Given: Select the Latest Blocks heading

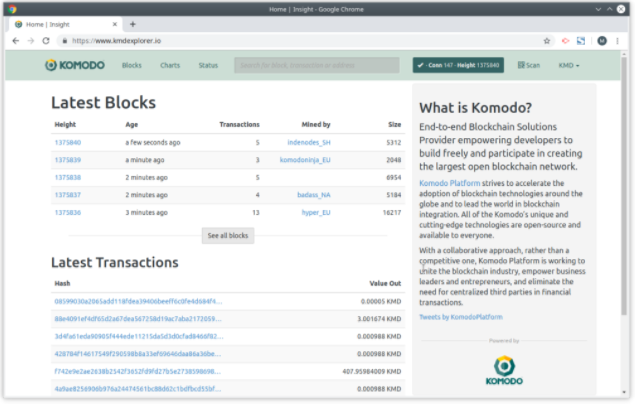Looking at the screenshot, I should coord(103,103).
